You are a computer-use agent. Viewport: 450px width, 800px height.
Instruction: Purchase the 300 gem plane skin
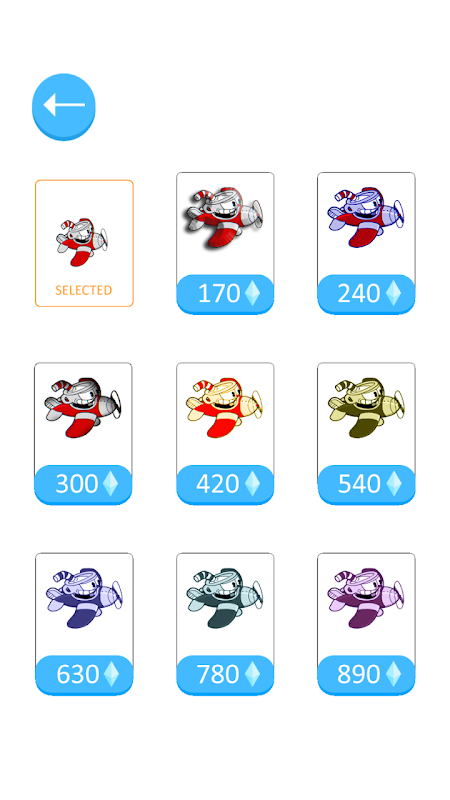[x=83, y=484]
